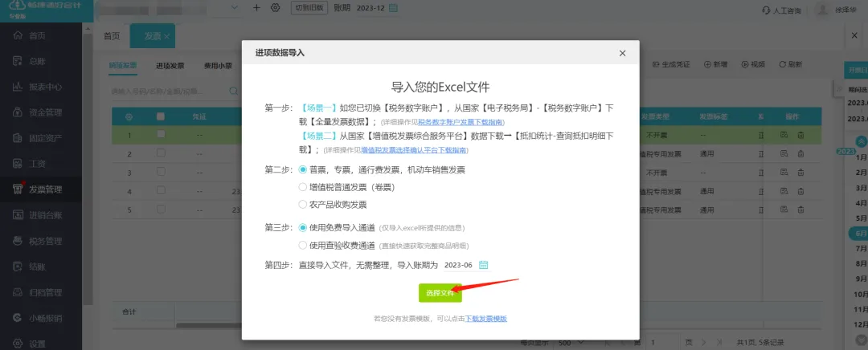
Task: Open the 下载发票模版 link
Action: [x=486, y=319]
